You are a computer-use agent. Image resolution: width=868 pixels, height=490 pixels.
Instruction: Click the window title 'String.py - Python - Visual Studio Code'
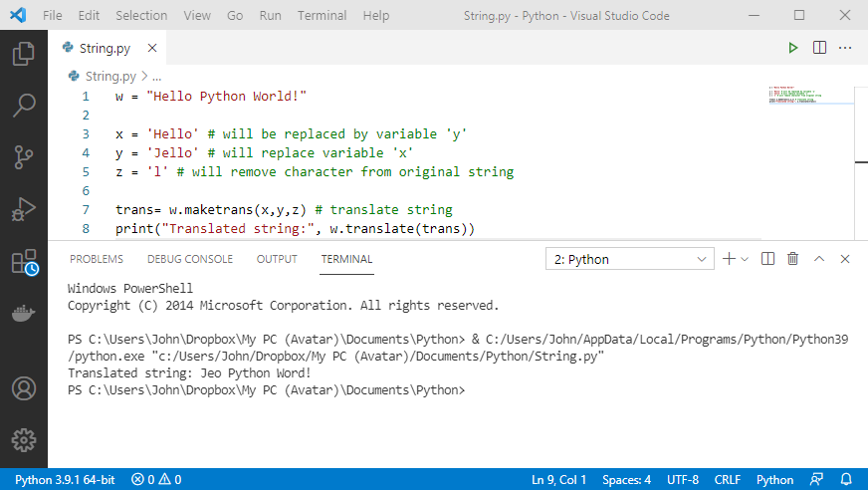coord(566,16)
